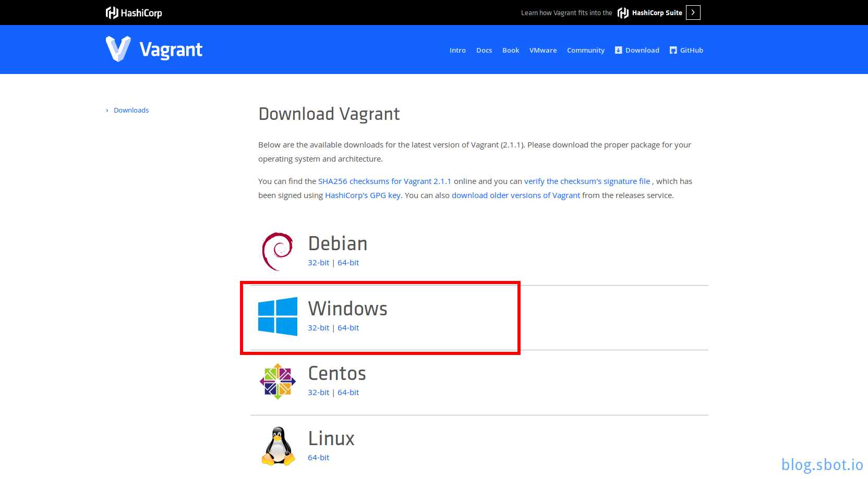This screenshot has height=479, width=868.
Task: Download Debian 64-bit package
Action: tap(348, 263)
